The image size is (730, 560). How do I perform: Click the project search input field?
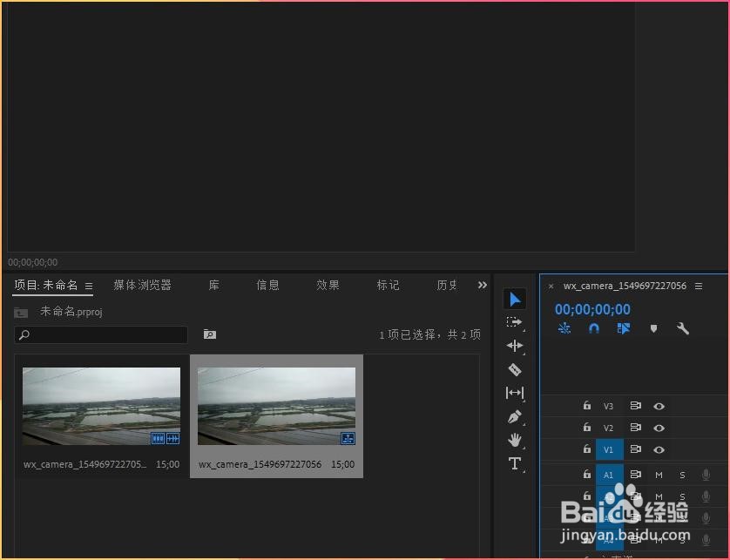point(101,334)
